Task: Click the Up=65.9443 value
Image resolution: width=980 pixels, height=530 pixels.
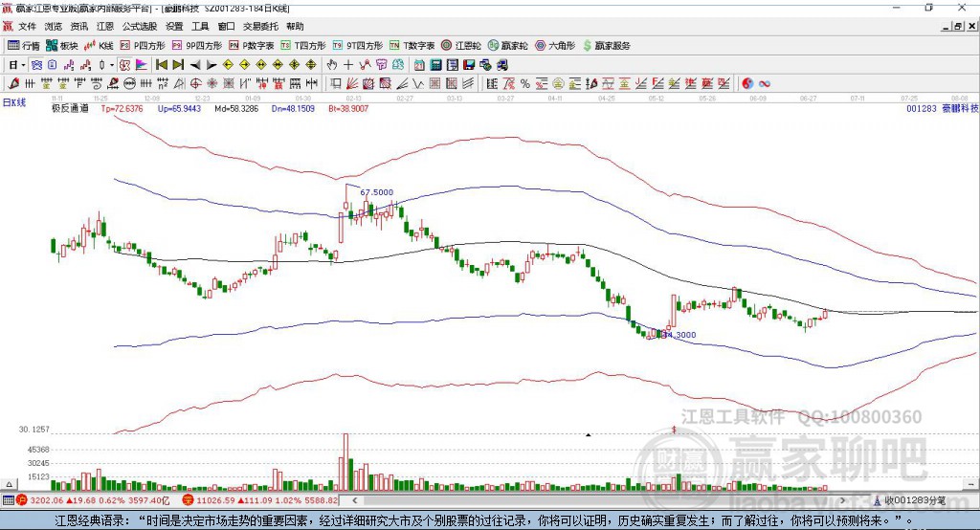Action: tap(179, 108)
